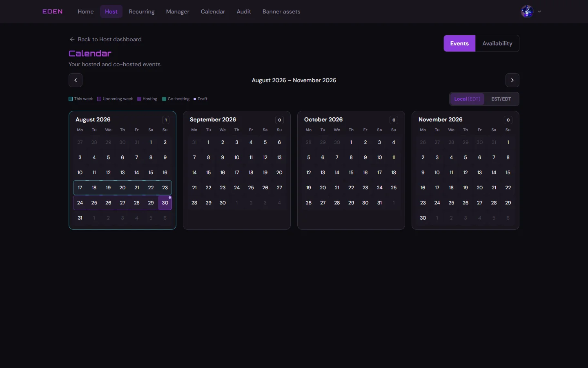Select September 1 in the calendar
The width and height of the screenshot is (588, 368).
point(208,142)
